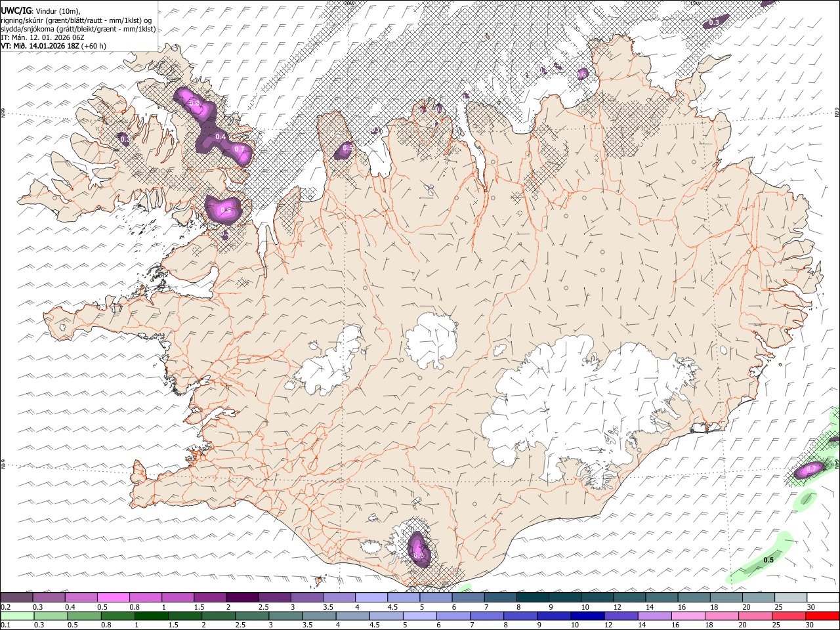Screen dimensions: 840x630
Task: Click the top-row swatch between 0.2 and 0.3
Action: [x=16, y=598]
